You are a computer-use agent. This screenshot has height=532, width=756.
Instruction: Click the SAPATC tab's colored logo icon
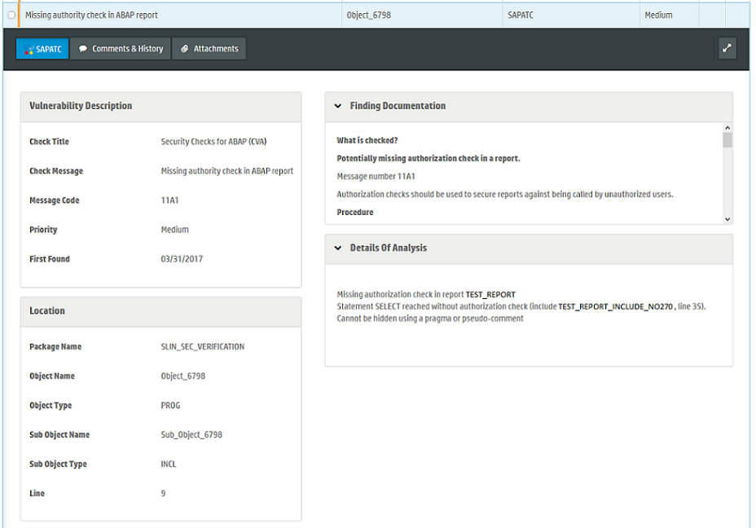[x=29, y=49]
